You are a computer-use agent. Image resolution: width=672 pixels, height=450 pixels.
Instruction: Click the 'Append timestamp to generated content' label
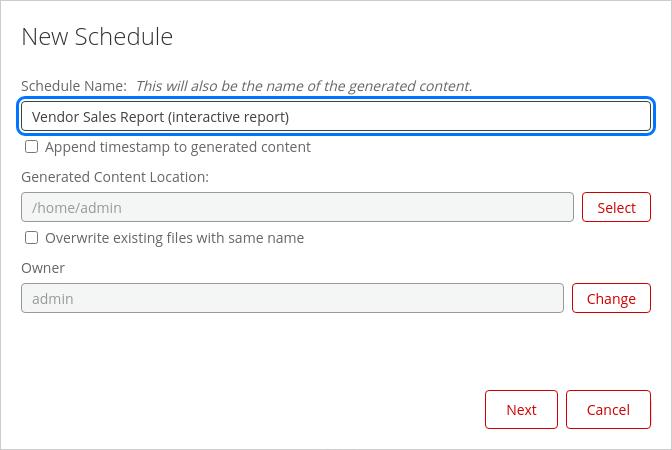(x=178, y=147)
